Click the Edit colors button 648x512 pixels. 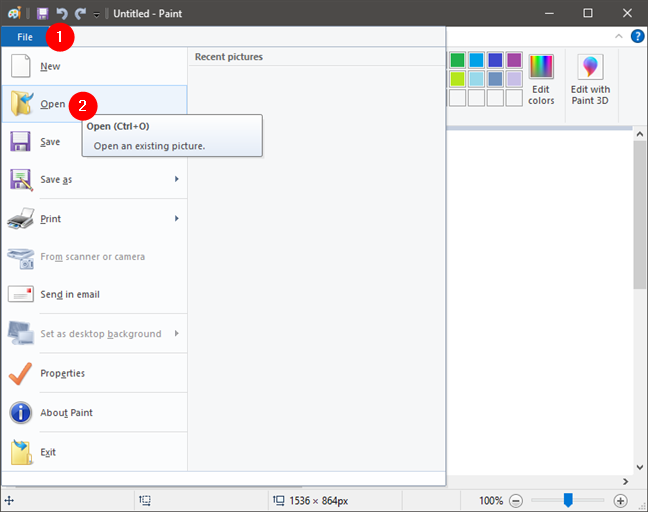pos(541,80)
